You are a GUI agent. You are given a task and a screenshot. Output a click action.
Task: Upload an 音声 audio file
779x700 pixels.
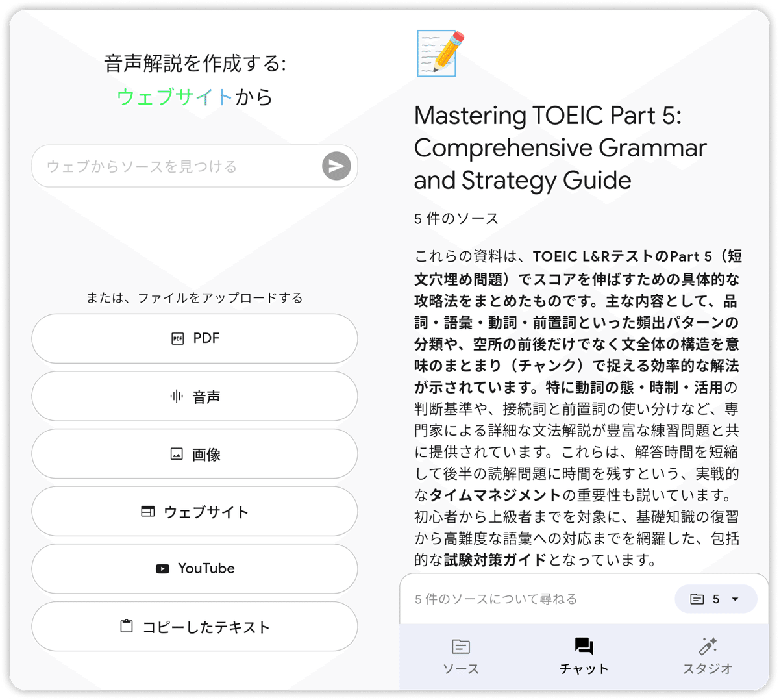[x=195, y=396]
